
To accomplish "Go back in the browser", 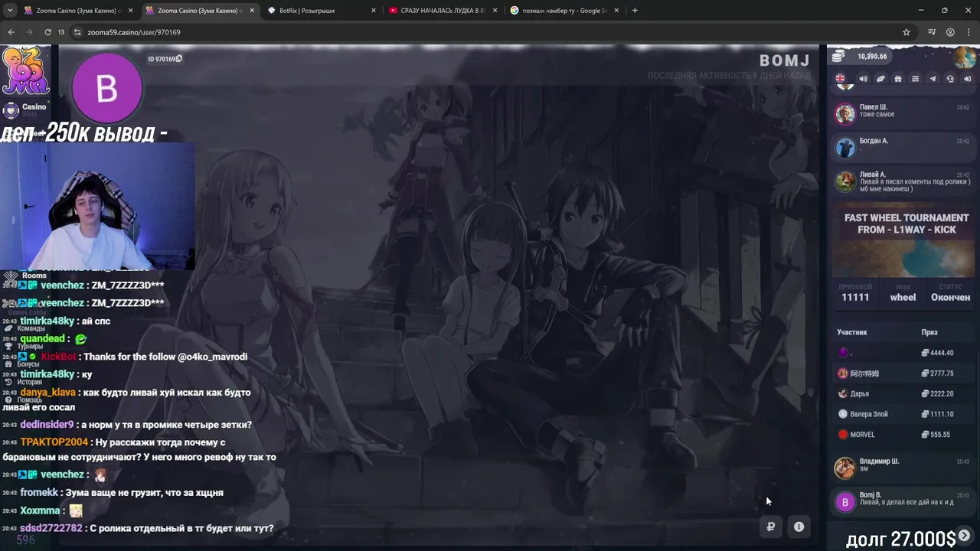I will [x=11, y=32].
